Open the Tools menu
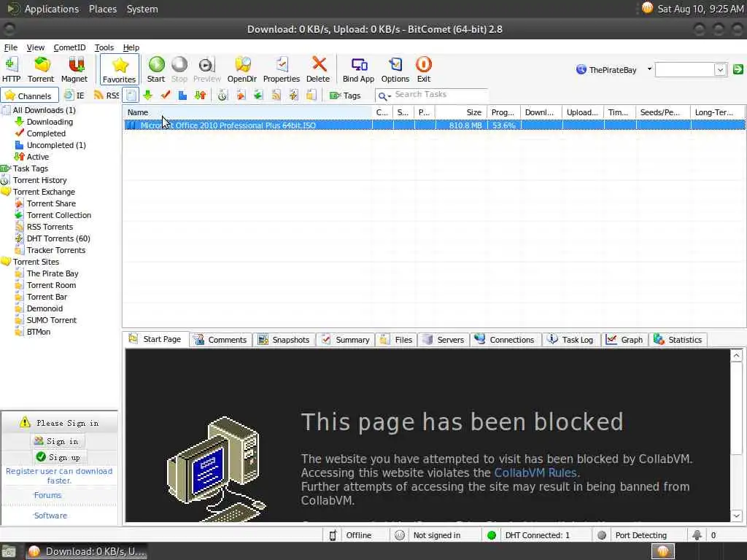 pyautogui.click(x=104, y=47)
